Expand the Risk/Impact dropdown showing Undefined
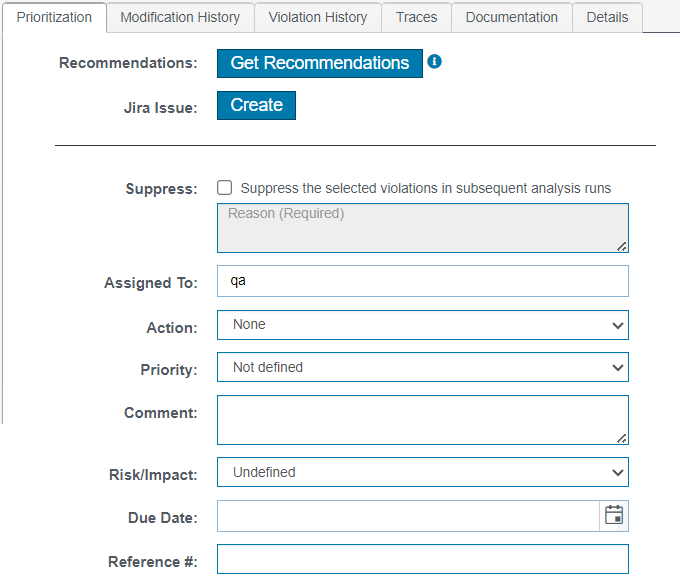 point(423,472)
